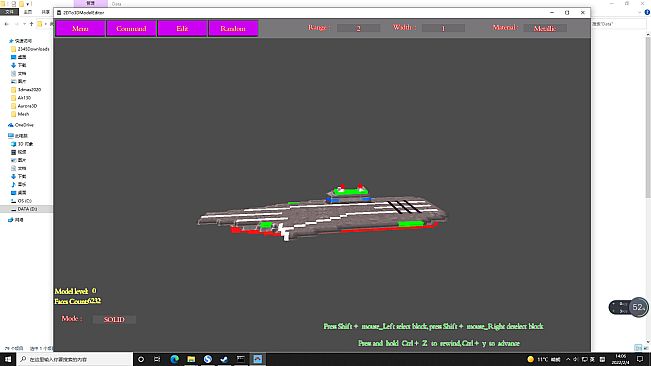The width and height of the screenshot is (651, 366).
Task: Open the magenta Menu button
Action: point(80,29)
